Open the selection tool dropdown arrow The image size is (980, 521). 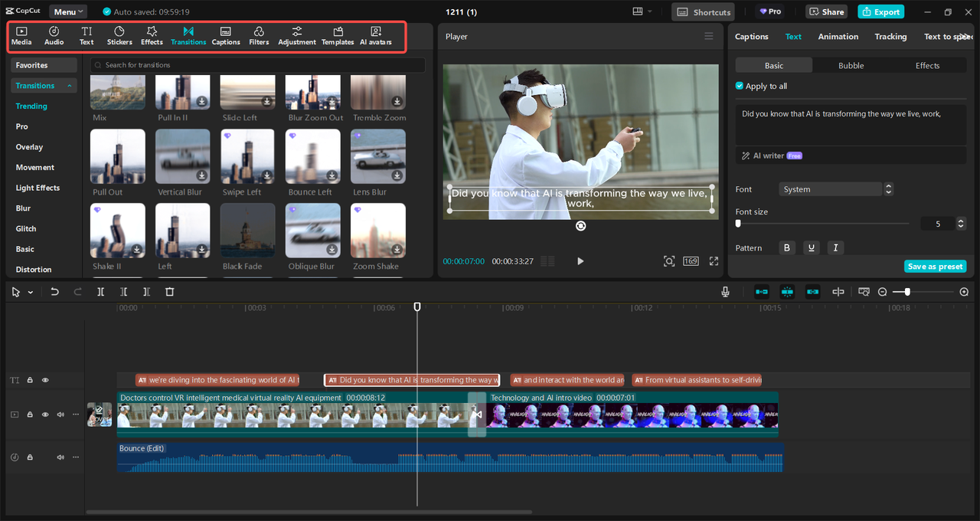pyautogui.click(x=31, y=293)
